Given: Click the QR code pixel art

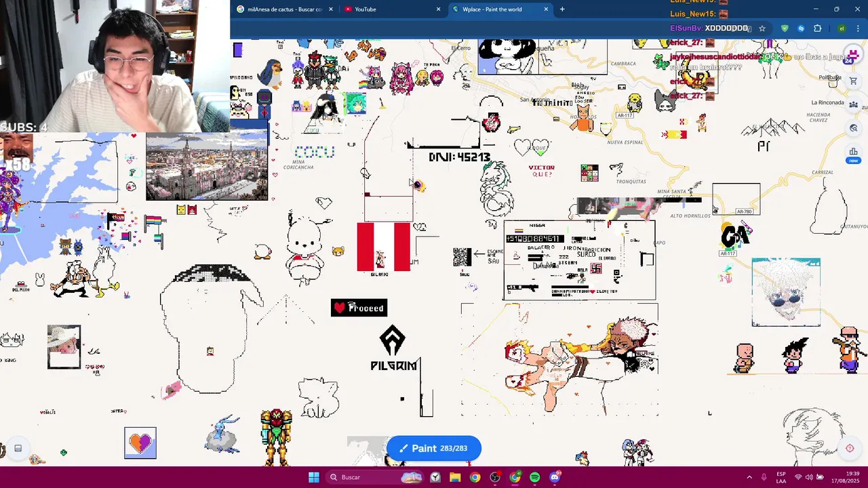Looking at the screenshot, I should [462, 257].
